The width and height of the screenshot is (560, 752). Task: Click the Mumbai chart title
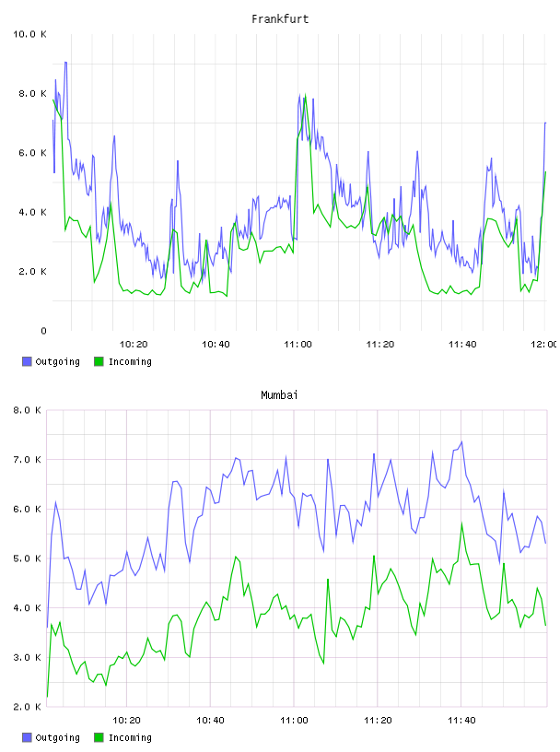click(x=279, y=395)
